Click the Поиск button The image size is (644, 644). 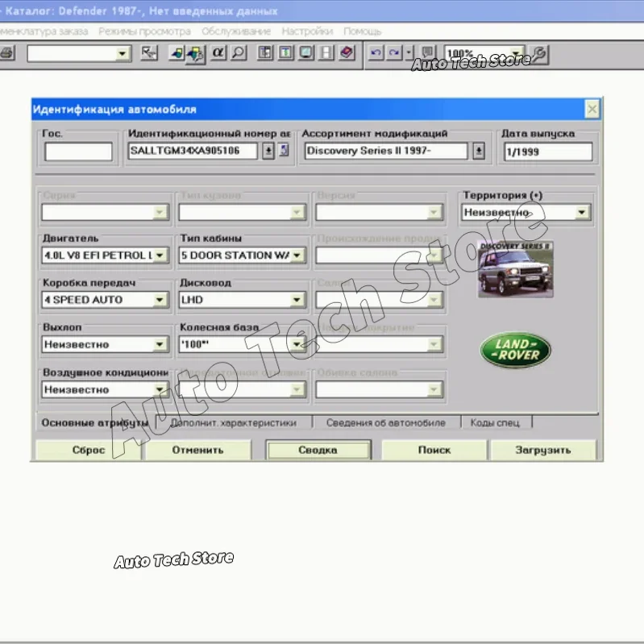[434, 450]
